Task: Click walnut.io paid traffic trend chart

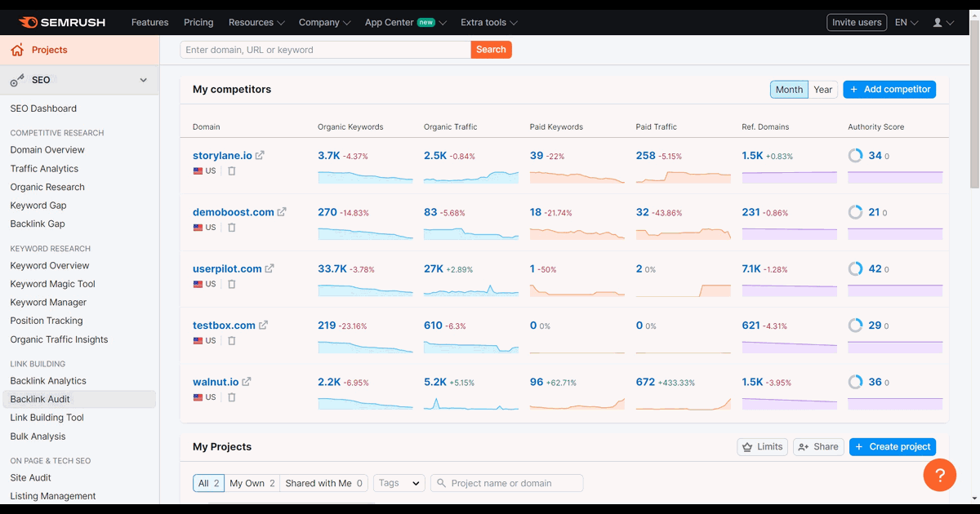Action: 684,403
